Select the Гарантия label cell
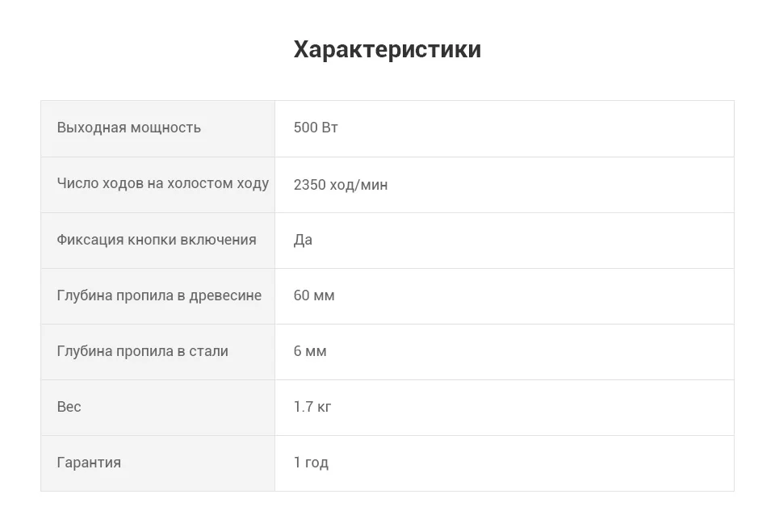775x532 pixels. 157,463
